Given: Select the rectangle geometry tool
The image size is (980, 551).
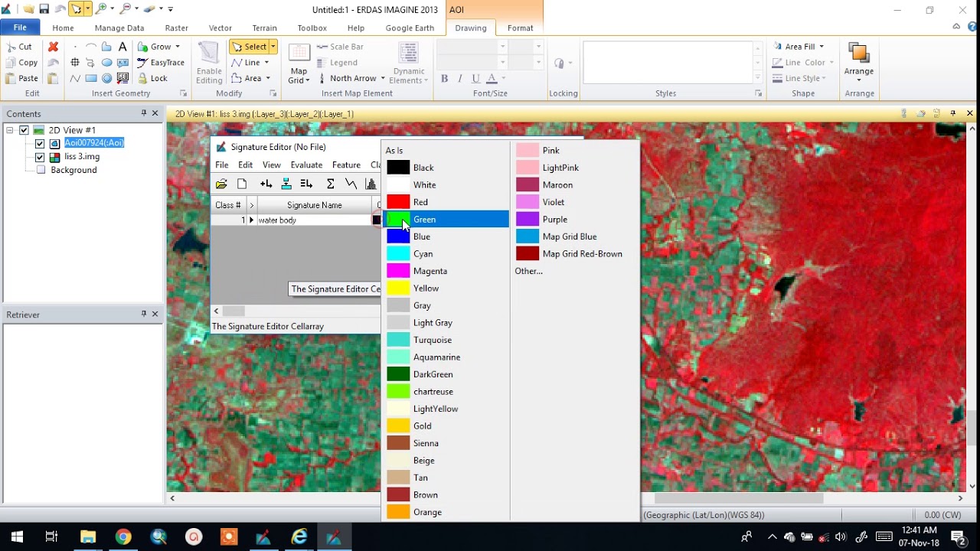Looking at the screenshot, I should 90,78.
